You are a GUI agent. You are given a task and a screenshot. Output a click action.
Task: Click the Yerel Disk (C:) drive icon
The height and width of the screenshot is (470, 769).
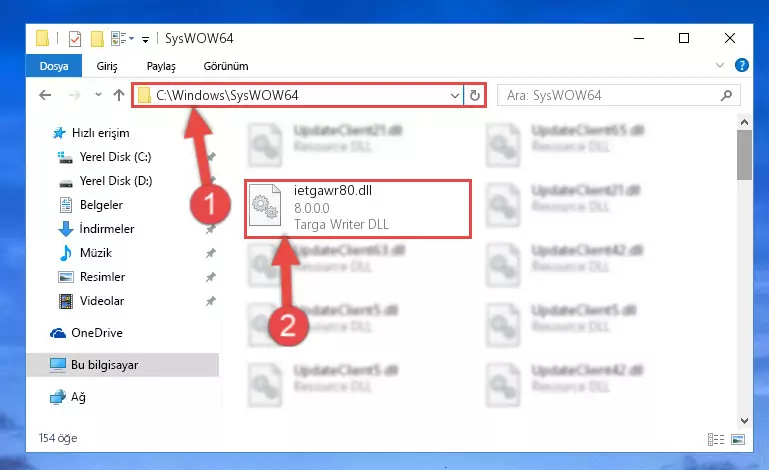pos(66,157)
